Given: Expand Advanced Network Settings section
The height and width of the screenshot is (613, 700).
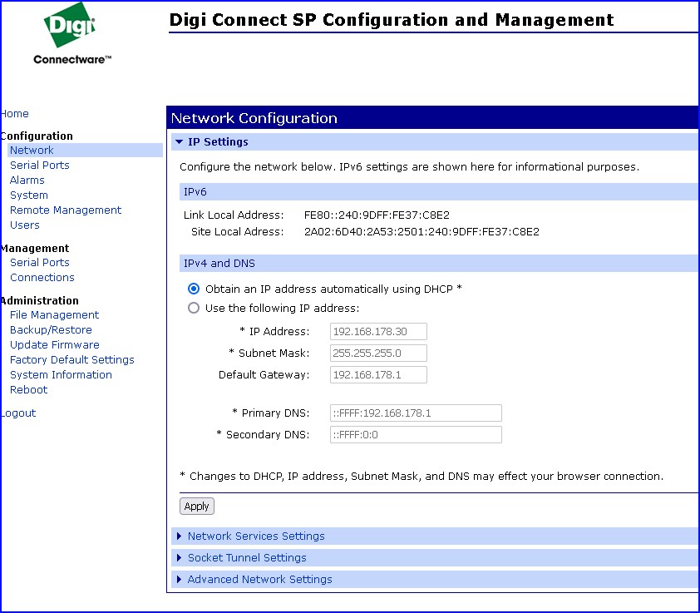Looking at the screenshot, I should [x=260, y=579].
